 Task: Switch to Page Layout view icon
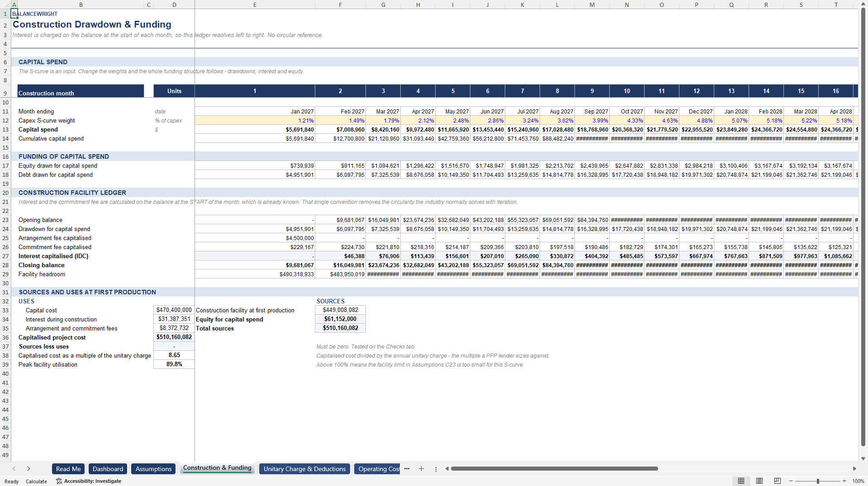[x=759, y=481]
